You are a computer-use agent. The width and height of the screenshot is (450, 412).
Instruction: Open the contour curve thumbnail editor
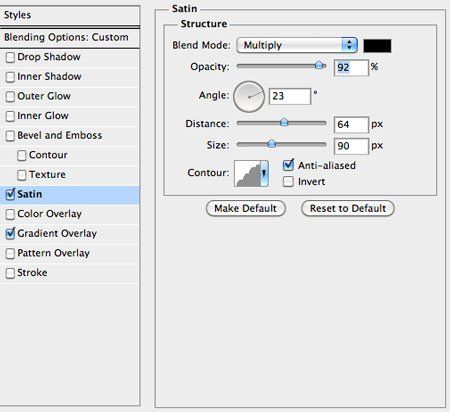[x=247, y=173]
